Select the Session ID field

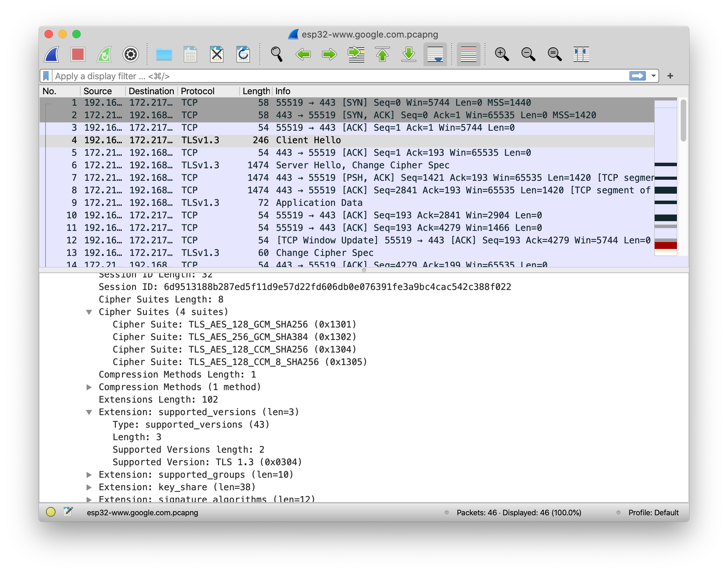coord(305,287)
